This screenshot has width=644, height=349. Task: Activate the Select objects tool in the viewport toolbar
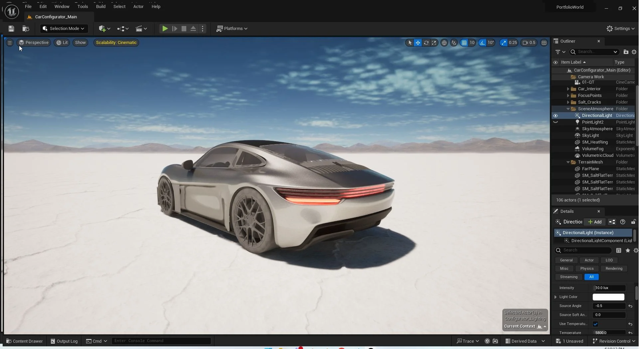(x=410, y=43)
